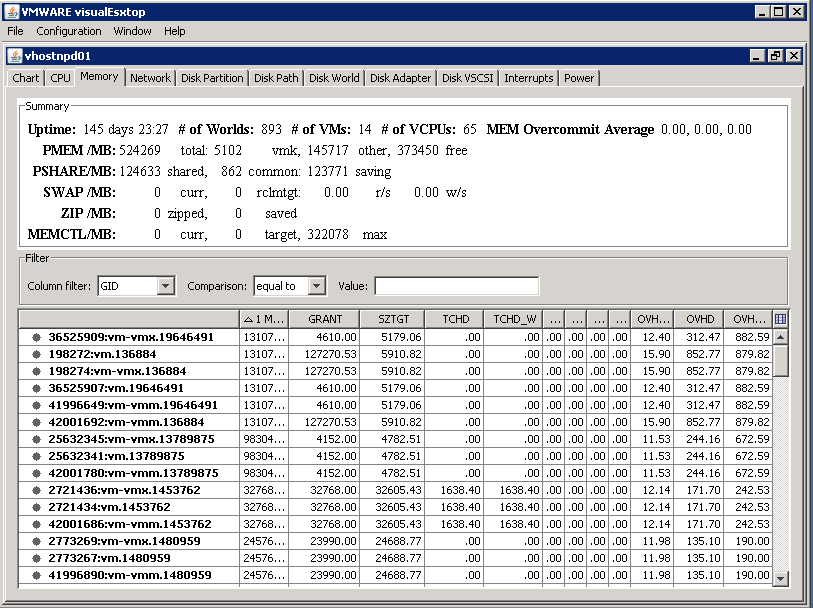Image resolution: width=813 pixels, height=608 pixels.
Task: Click the table scrollbar down arrow
Action: pos(780,578)
